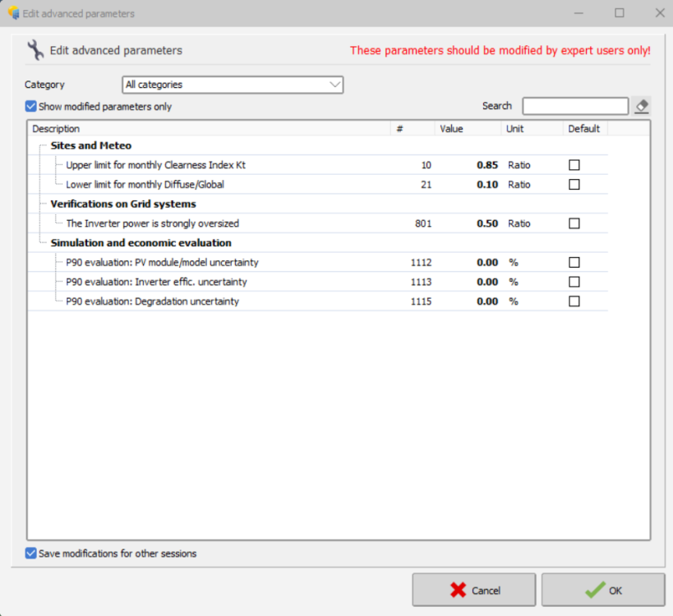Click the app icon in the title bar

(x=13, y=13)
